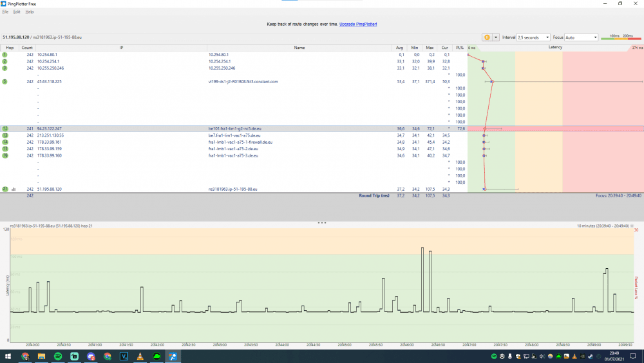Image resolution: width=644 pixels, height=363 pixels.
Task: Sort by the Avg column header
Action: pos(401,48)
